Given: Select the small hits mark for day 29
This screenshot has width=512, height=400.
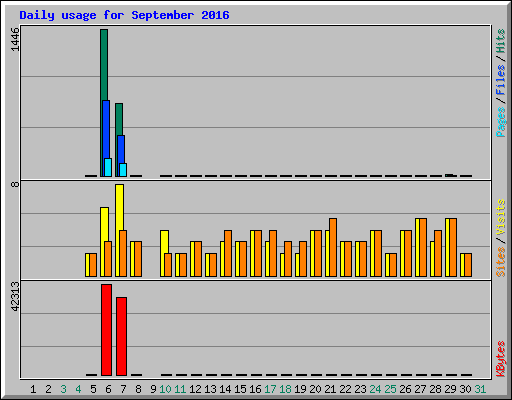Looking at the screenshot, I should tap(449, 175).
